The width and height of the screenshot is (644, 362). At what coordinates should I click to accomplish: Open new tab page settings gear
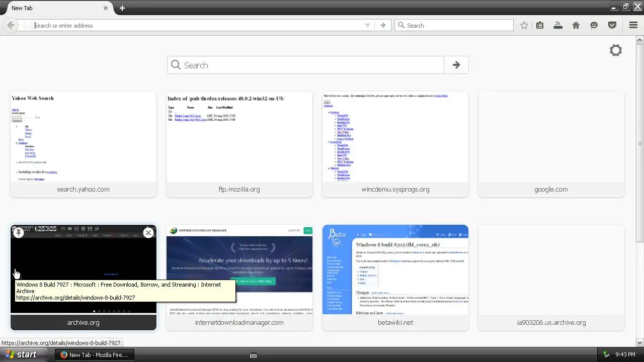(616, 50)
